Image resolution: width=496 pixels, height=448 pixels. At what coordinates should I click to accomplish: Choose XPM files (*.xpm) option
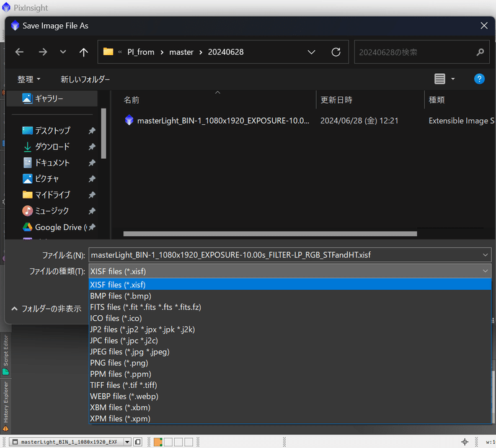pos(290,419)
